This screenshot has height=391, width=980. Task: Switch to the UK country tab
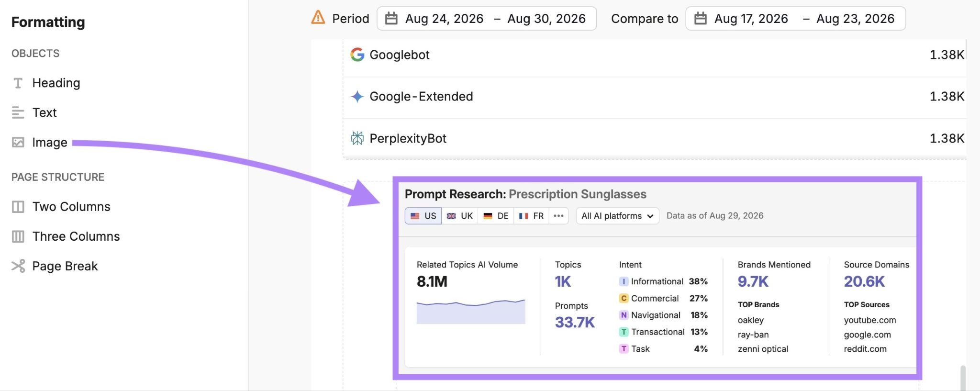459,216
